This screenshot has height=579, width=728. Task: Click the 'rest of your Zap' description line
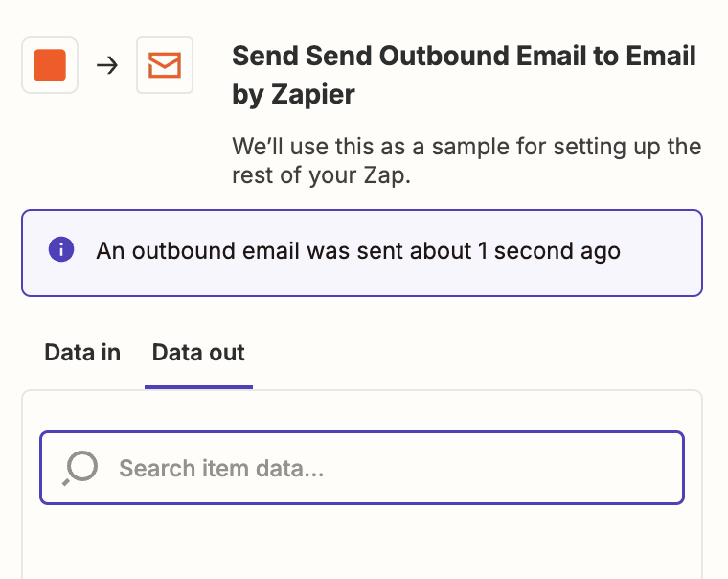point(321,177)
